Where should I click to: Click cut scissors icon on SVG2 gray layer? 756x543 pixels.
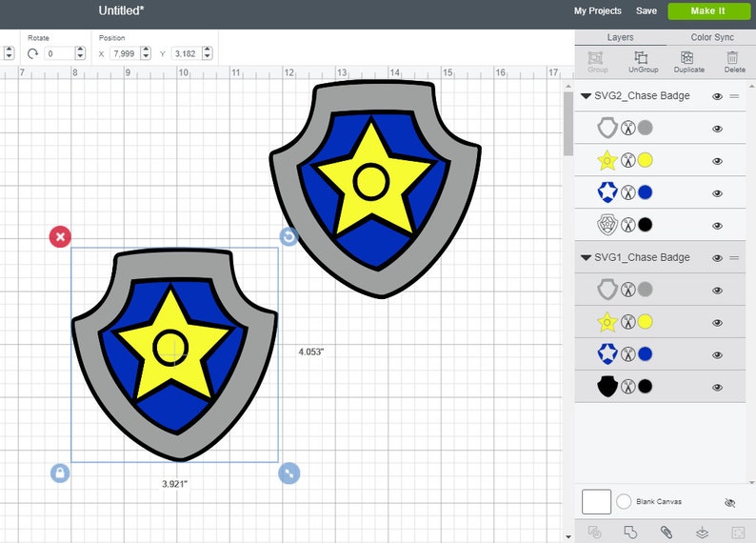coord(627,128)
